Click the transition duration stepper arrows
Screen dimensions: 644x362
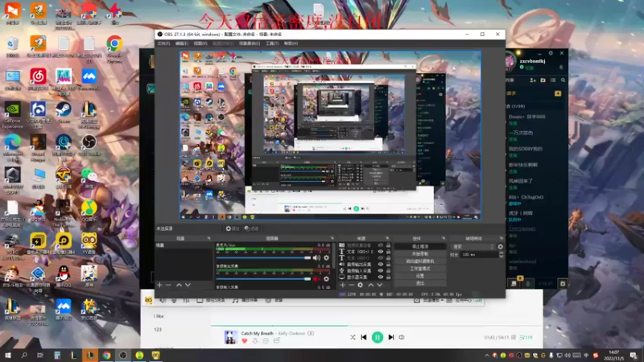501,255
